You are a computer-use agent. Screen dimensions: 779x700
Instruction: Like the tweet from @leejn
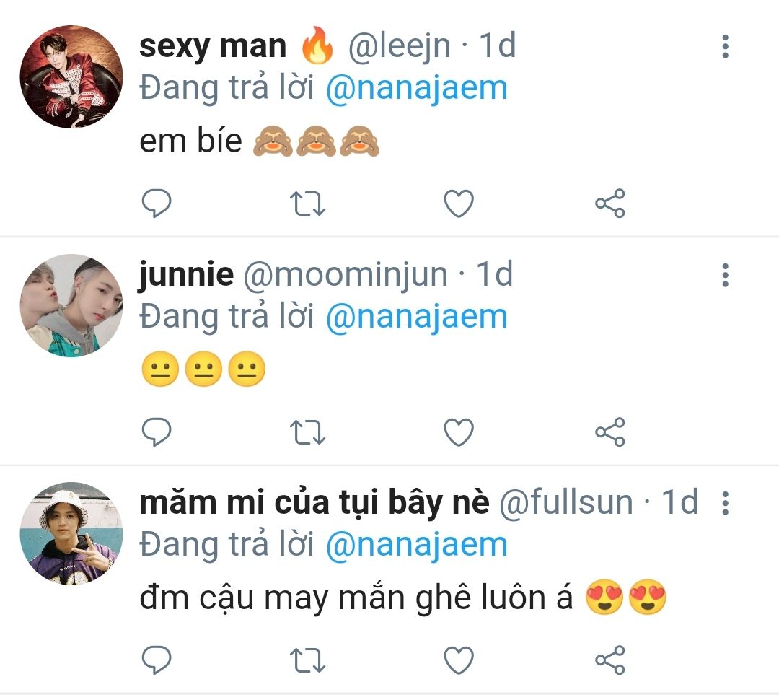[459, 204]
